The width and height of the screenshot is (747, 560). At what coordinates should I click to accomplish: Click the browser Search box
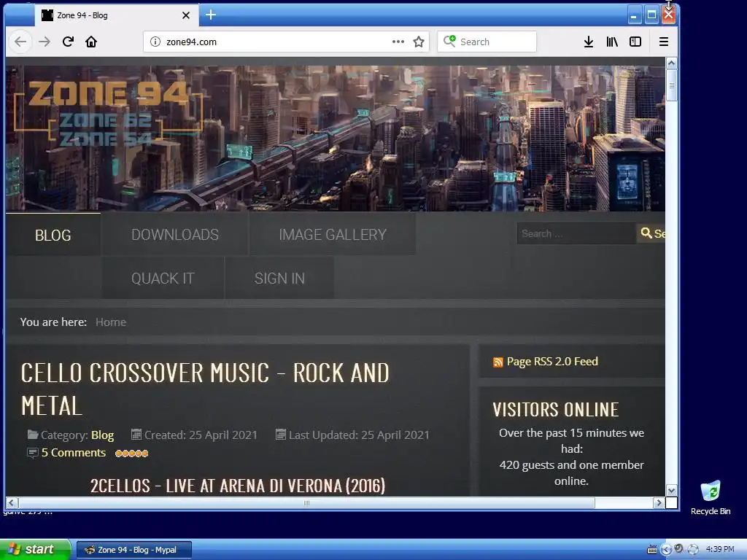click(487, 42)
